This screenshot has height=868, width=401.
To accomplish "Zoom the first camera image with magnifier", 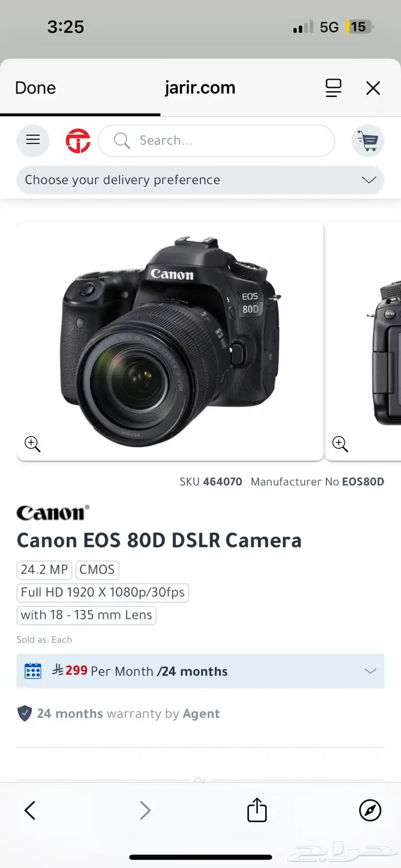I will point(32,443).
